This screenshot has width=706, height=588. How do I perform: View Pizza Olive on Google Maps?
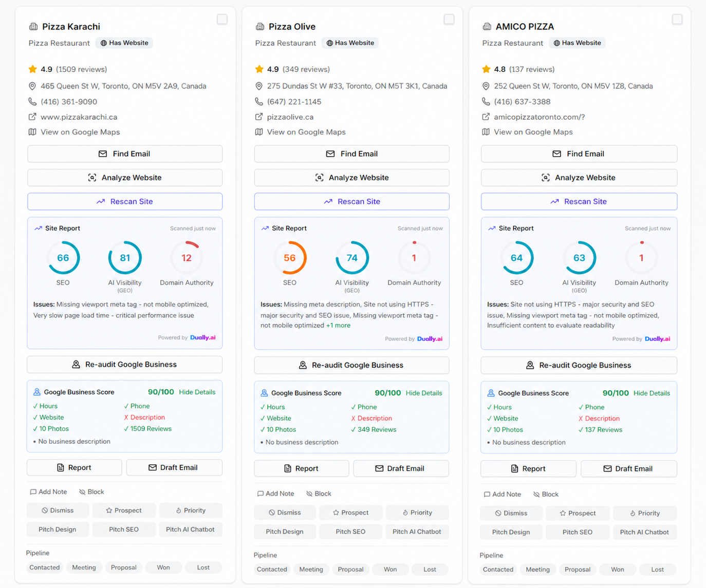[306, 132]
